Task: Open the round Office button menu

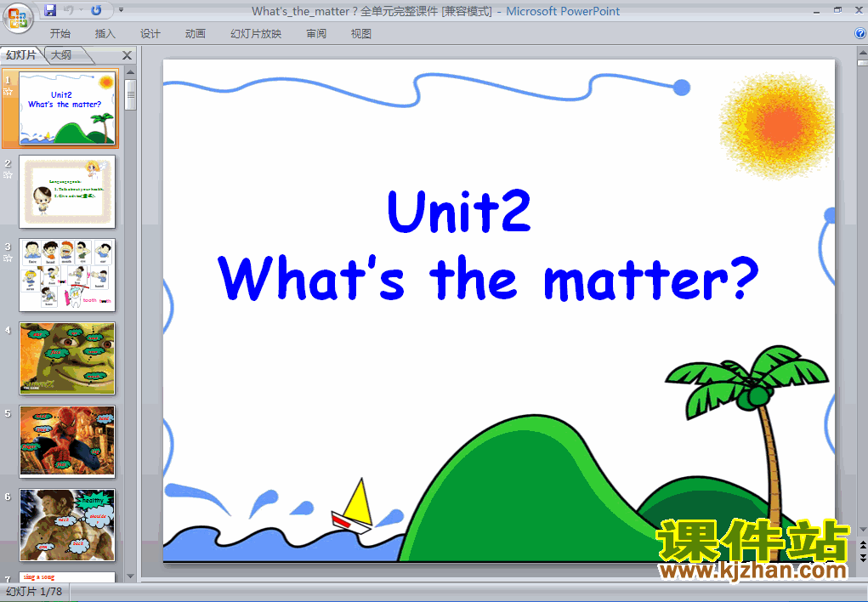Action: click(x=18, y=18)
